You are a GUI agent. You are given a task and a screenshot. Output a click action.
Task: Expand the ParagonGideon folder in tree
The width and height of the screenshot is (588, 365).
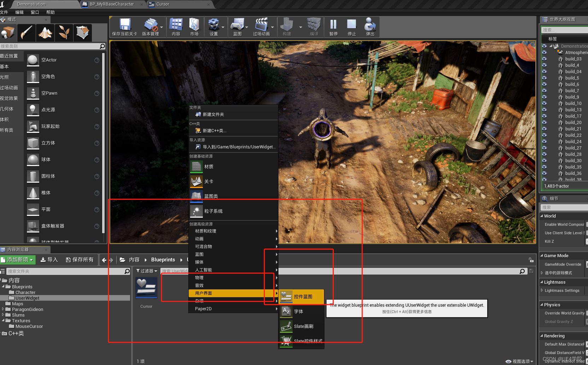[3, 309]
